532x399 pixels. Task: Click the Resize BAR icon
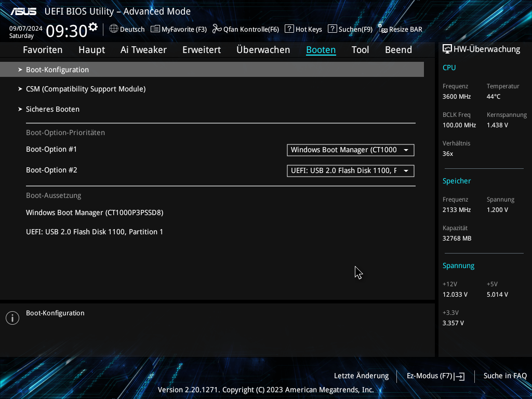pos(383,29)
